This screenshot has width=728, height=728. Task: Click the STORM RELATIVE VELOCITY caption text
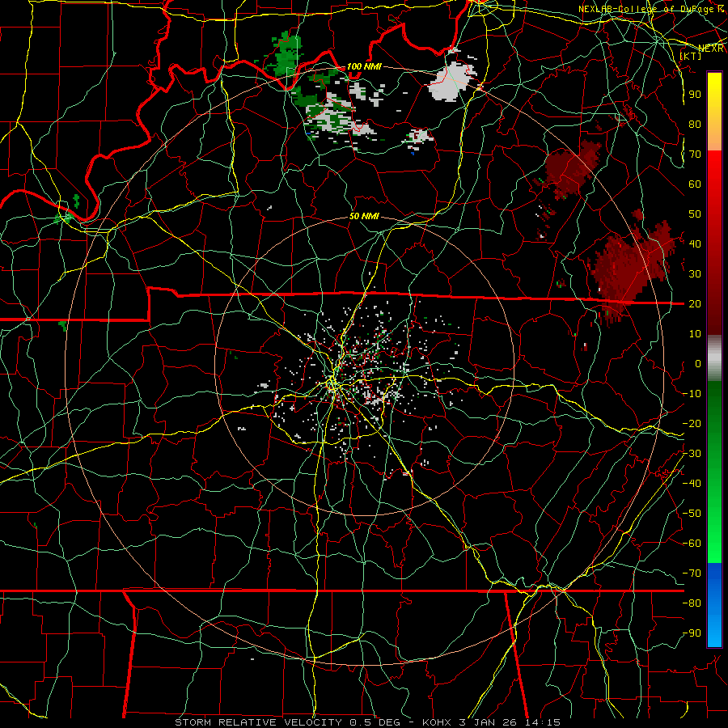pyautogui.click(x=258, y=722)
